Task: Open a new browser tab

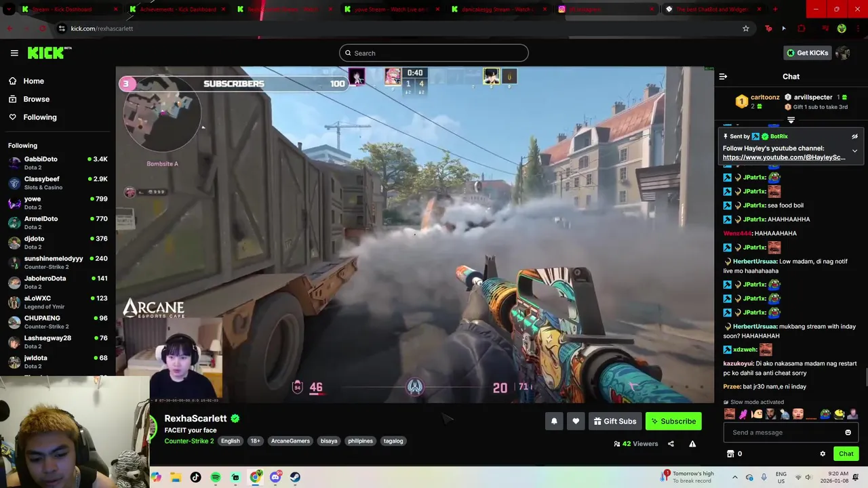Action: (x=775, y=9)
